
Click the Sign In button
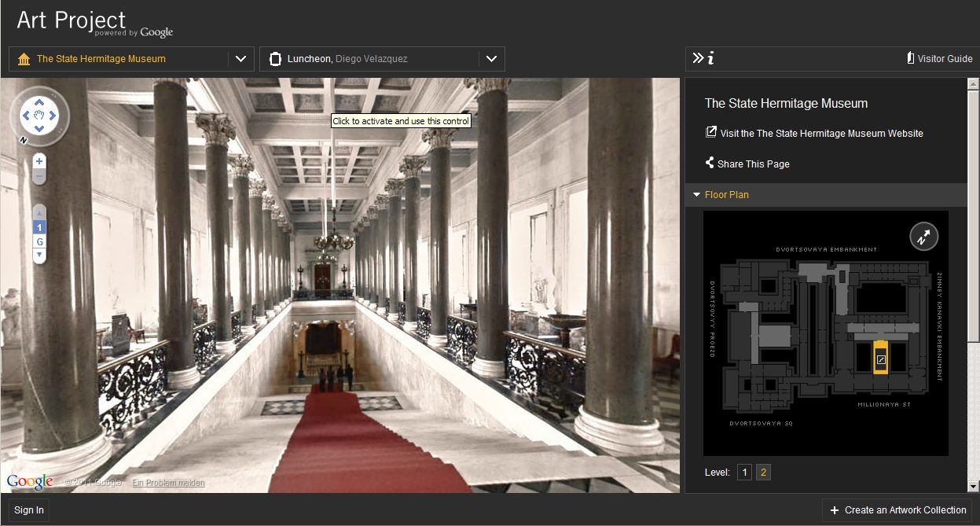pos(29,510)
